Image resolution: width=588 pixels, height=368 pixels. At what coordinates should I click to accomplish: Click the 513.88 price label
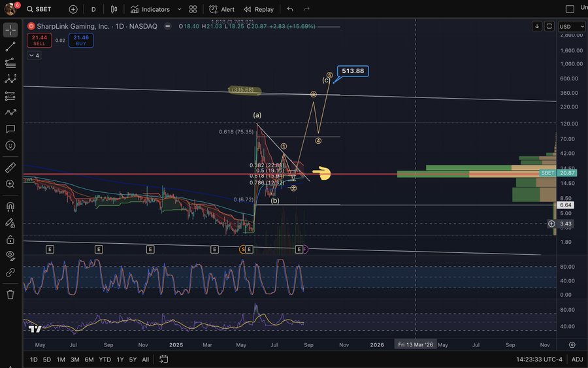pos(353,71)
